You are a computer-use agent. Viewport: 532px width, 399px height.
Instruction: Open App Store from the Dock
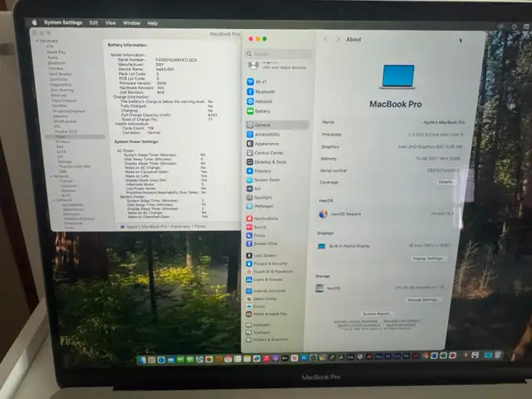click(303, 357)
